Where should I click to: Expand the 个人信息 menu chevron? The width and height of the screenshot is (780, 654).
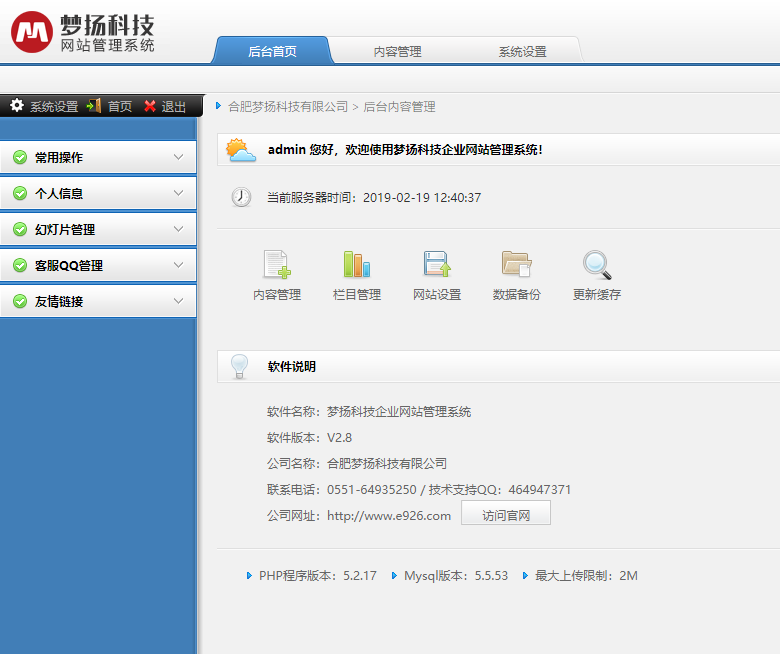(x=178, y=193)
